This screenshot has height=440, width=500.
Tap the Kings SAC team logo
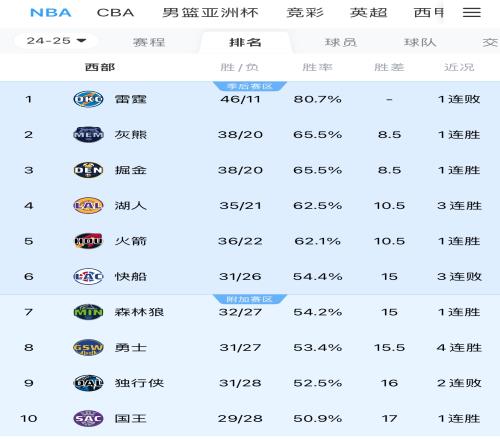coord(88,418)
